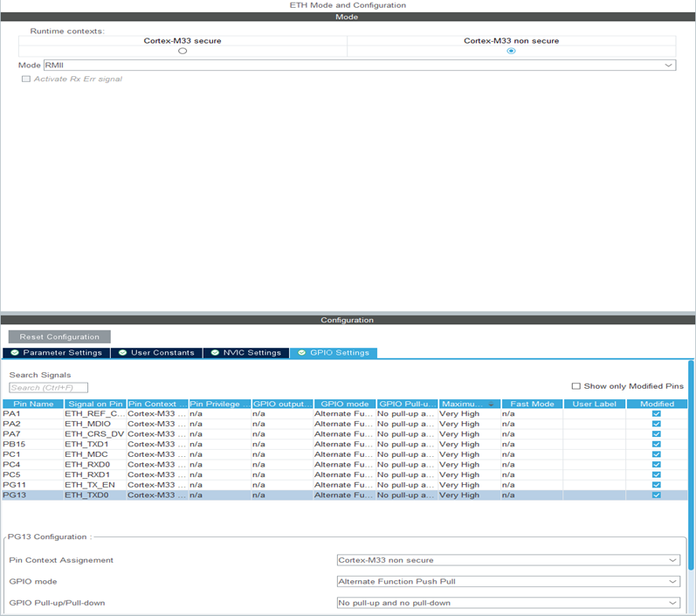Select the PC5 pin row
Screen dimensions: 696x616
345,474
